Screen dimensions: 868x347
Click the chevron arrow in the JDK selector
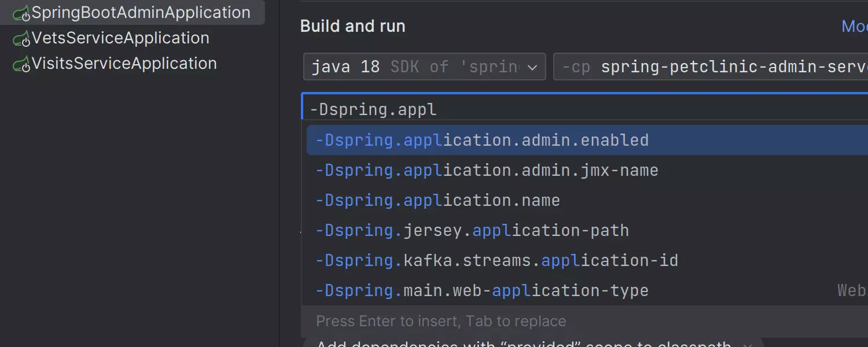pyautogui.click(x=532, y=68)
